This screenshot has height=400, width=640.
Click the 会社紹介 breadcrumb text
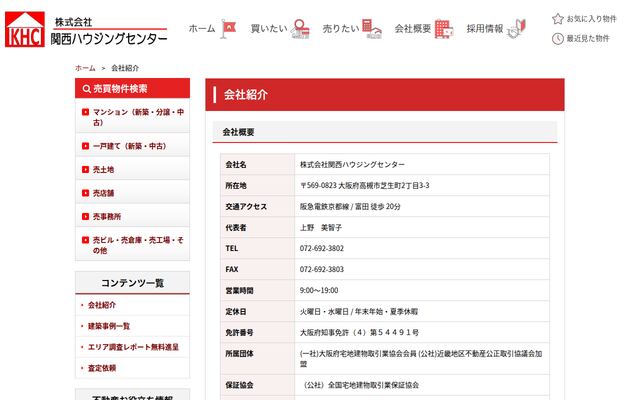click(125, 68)
